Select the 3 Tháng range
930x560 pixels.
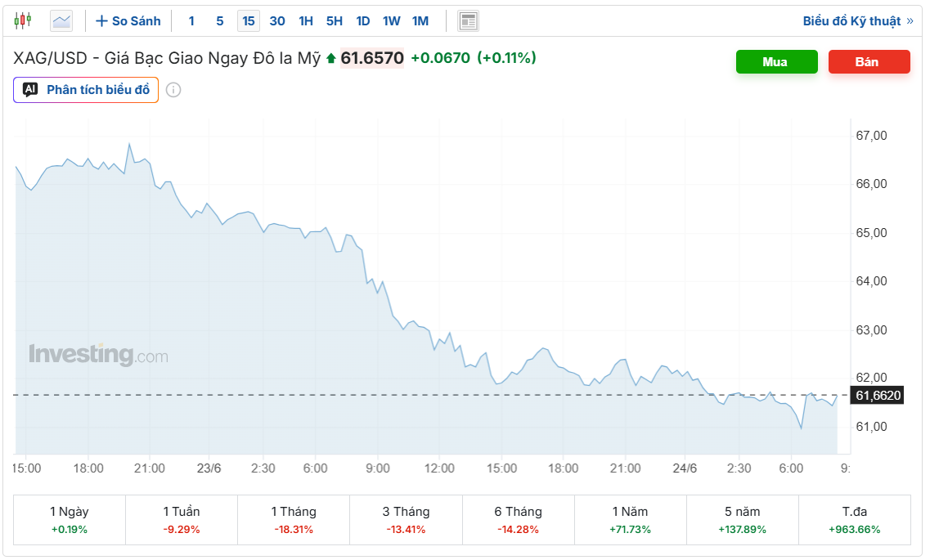coord(406,520)
